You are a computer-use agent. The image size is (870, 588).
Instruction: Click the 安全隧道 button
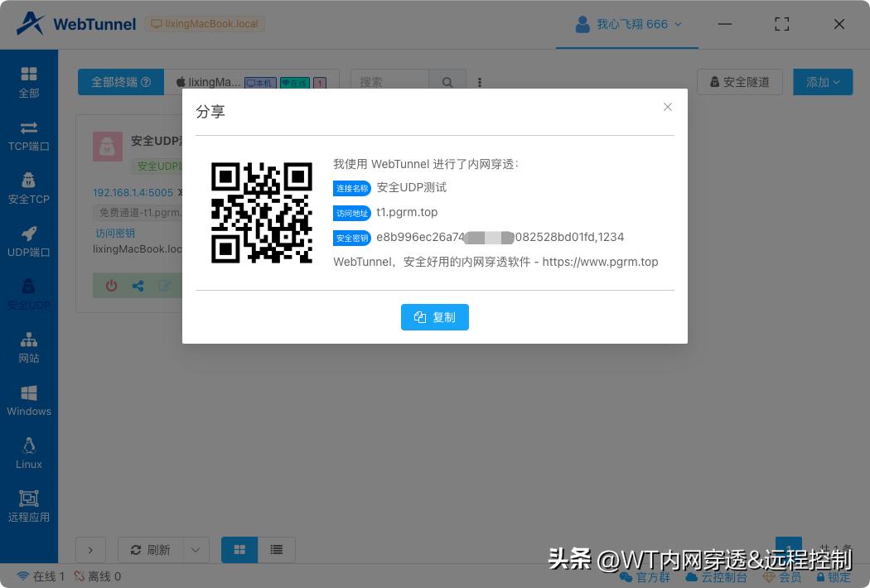click(x=740, y=82)
